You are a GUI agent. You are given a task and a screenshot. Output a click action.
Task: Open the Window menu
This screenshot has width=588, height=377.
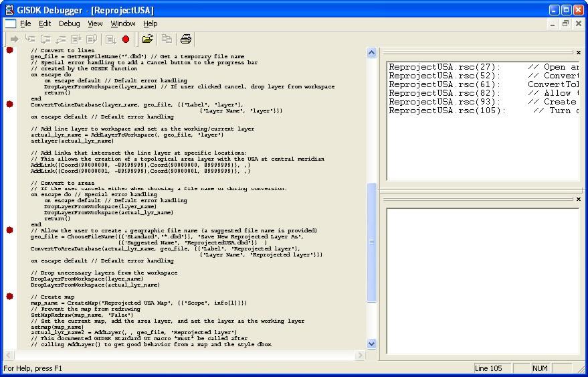pos(123,23)
